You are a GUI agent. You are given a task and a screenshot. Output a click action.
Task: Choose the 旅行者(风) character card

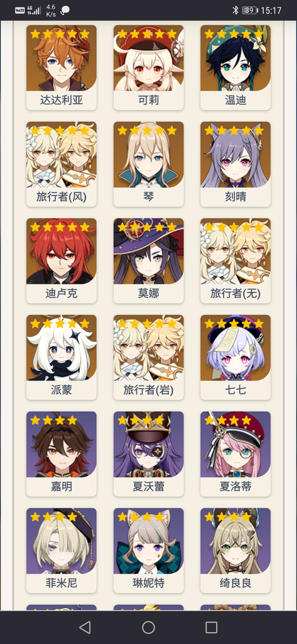62,164
